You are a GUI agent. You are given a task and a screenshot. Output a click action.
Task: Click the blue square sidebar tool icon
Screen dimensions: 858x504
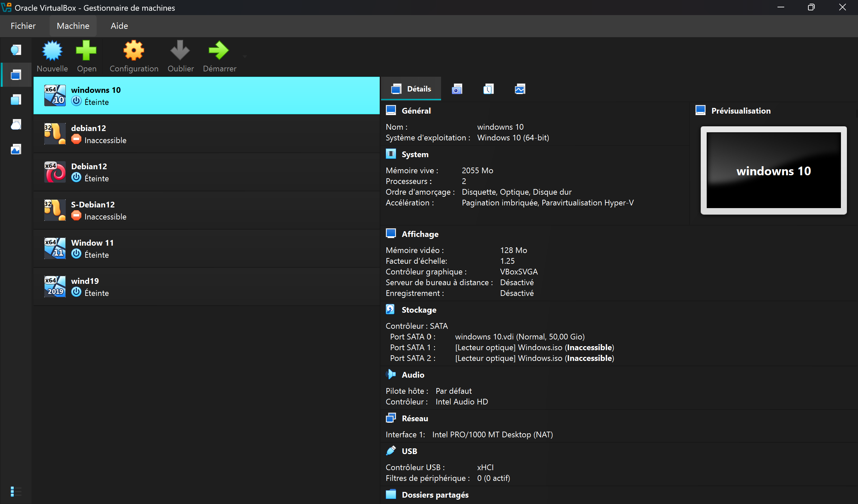click(16, 100)
